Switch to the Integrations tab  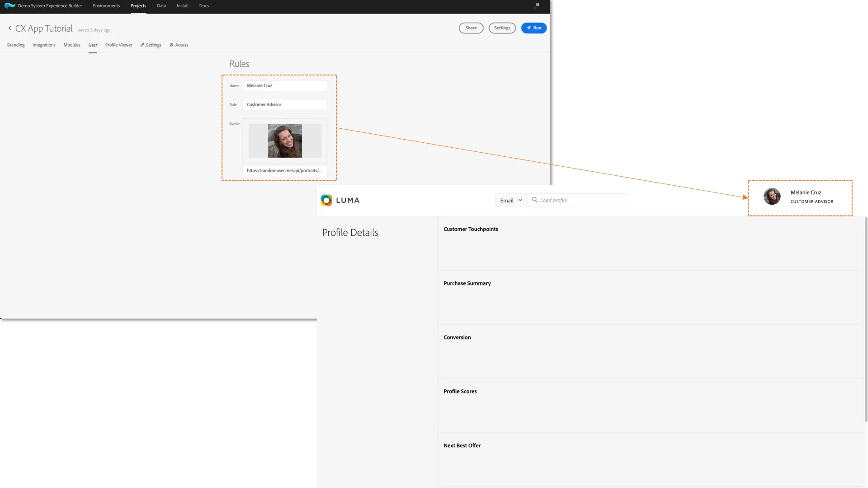(x=44, y=45)
